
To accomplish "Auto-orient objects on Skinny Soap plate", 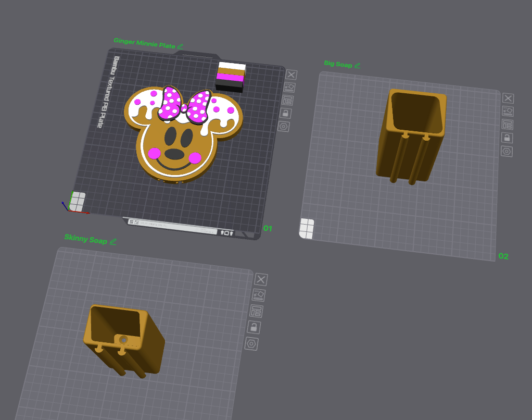I will click(x=259, y=295).
